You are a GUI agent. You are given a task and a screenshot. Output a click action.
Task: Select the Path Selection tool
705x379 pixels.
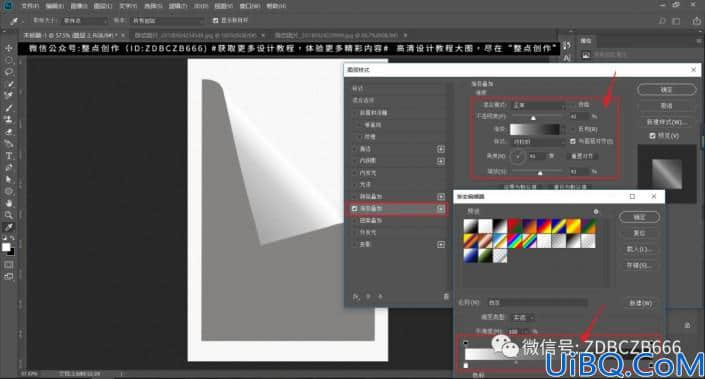click(9, 179)
